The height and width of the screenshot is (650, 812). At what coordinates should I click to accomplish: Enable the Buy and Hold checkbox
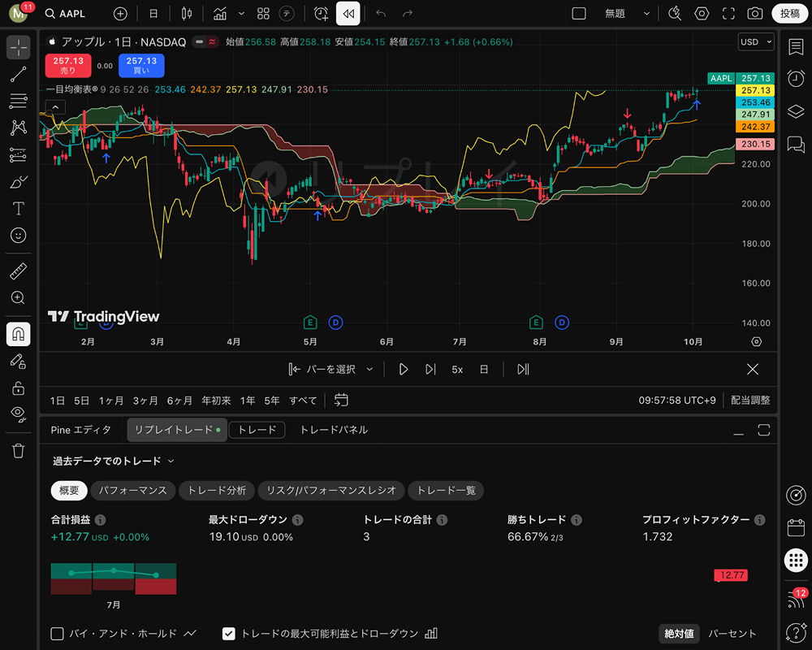[58, 634]
